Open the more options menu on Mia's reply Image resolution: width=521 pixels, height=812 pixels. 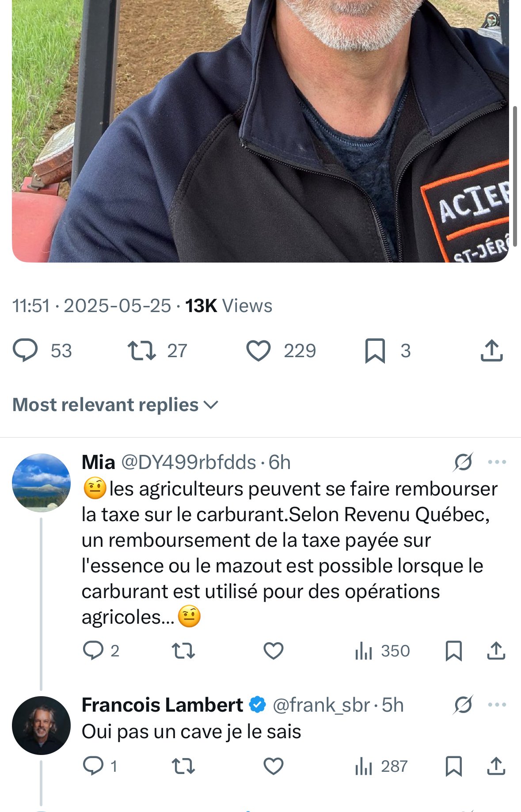click(x=497, y=462)
